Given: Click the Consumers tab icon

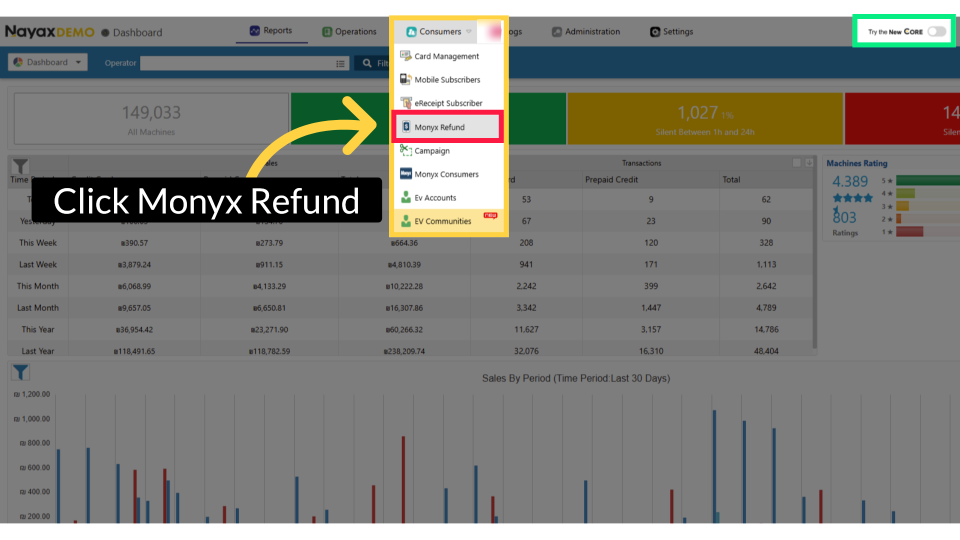Looking at the screenshot, I should [x=411, y=31].
